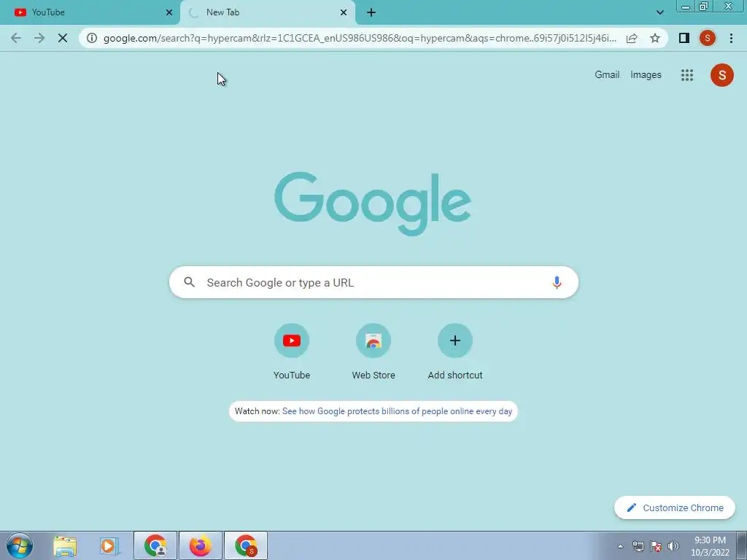Focus the Search Google or type a URL box
The height and width of the screenshot is (560, 747).
pyautogui.click(x=373, y=282)
